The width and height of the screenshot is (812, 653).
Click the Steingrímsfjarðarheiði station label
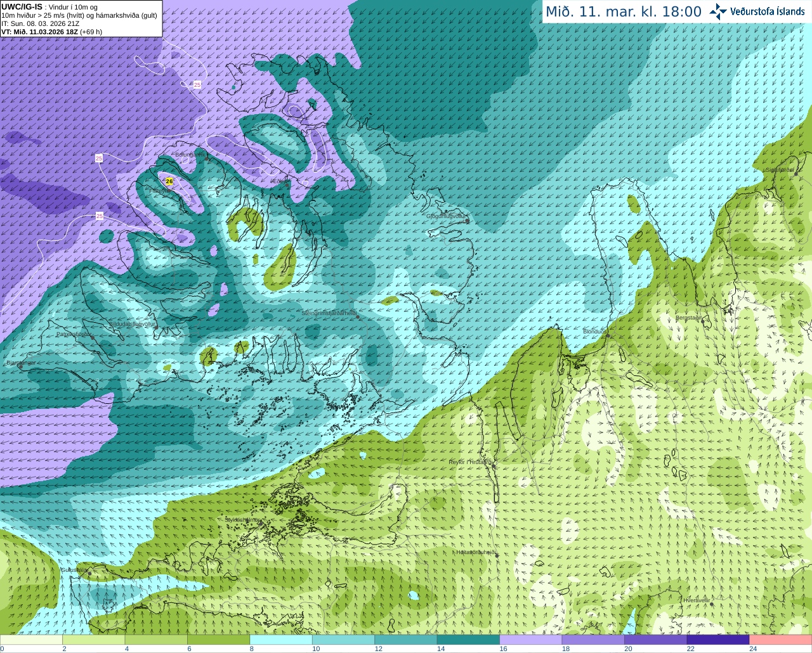point(328,313)
